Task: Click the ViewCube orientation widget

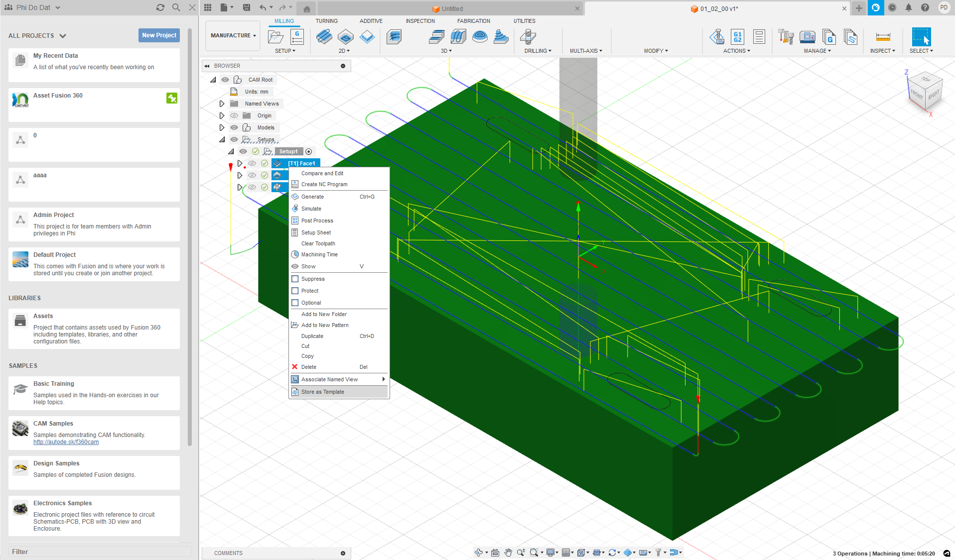Action: (x=925, y=91)
